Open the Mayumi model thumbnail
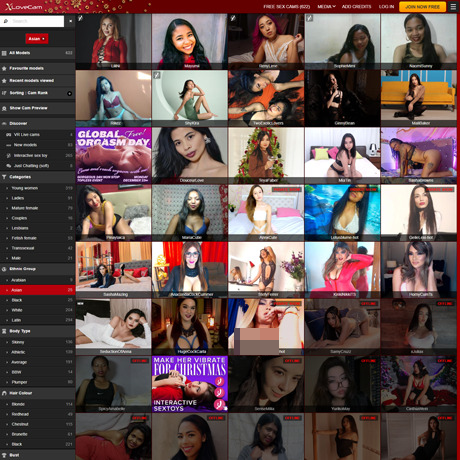The height and width of the screenshot is (460, 460). (190, 41)
